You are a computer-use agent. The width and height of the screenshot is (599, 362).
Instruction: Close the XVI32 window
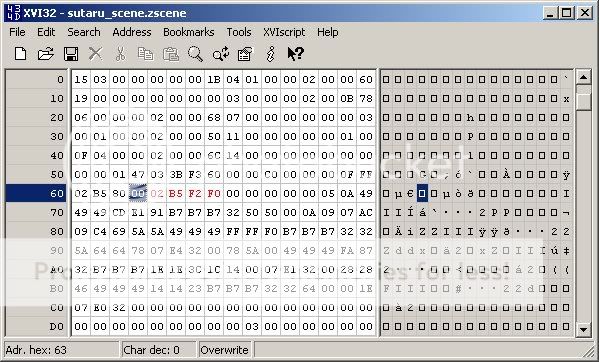pos(584,13)
